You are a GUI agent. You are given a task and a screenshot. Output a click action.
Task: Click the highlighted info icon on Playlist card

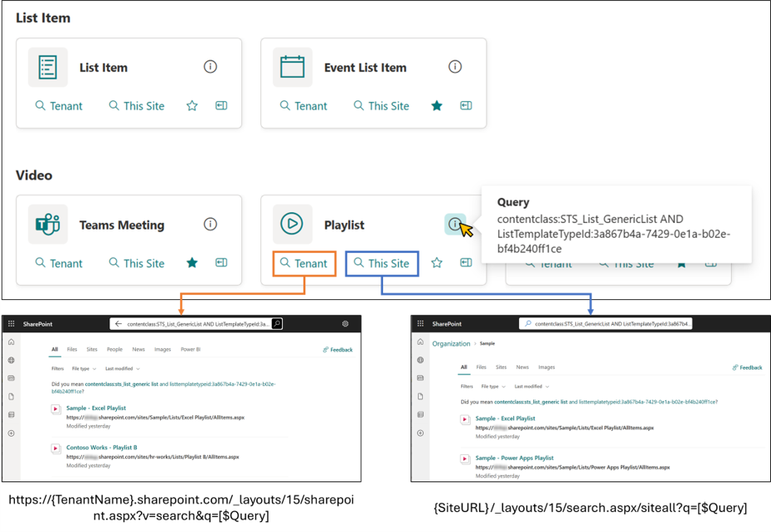tap(455, 225)
